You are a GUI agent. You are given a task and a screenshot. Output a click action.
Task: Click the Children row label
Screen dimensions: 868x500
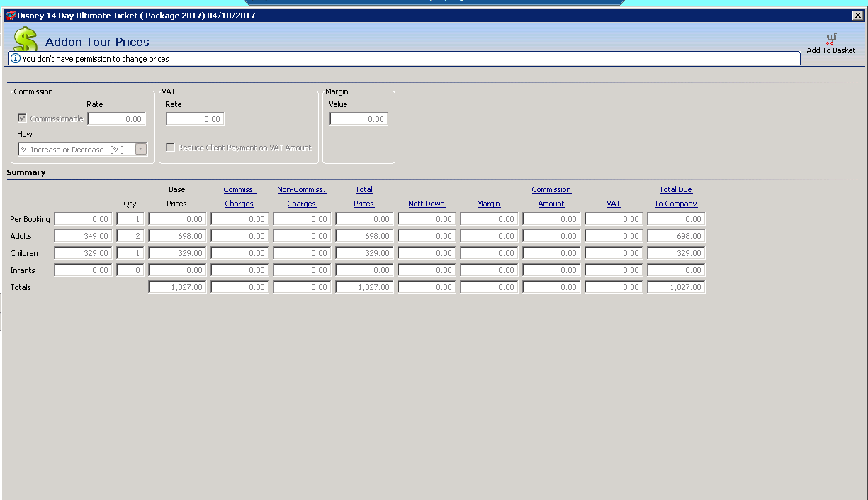coord(24,253)
